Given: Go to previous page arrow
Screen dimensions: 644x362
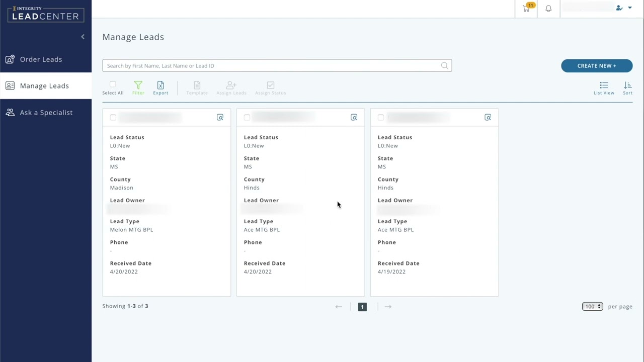Looking at the screenshot, I should coord(339,307).
